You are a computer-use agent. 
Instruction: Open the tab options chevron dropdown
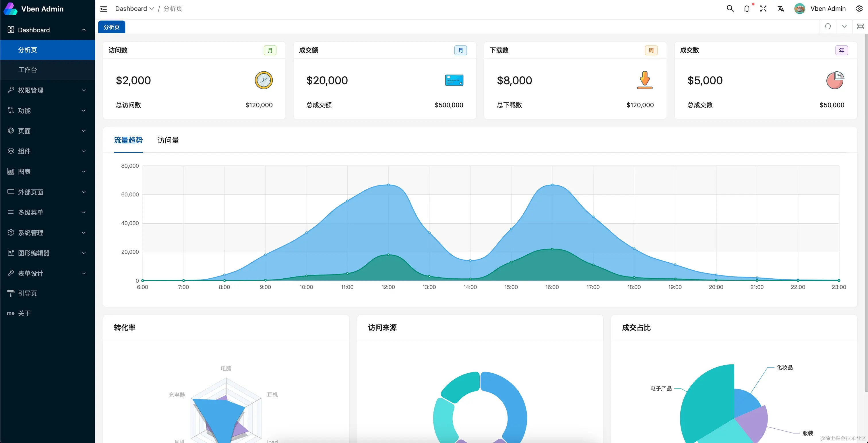click(844, 26)
